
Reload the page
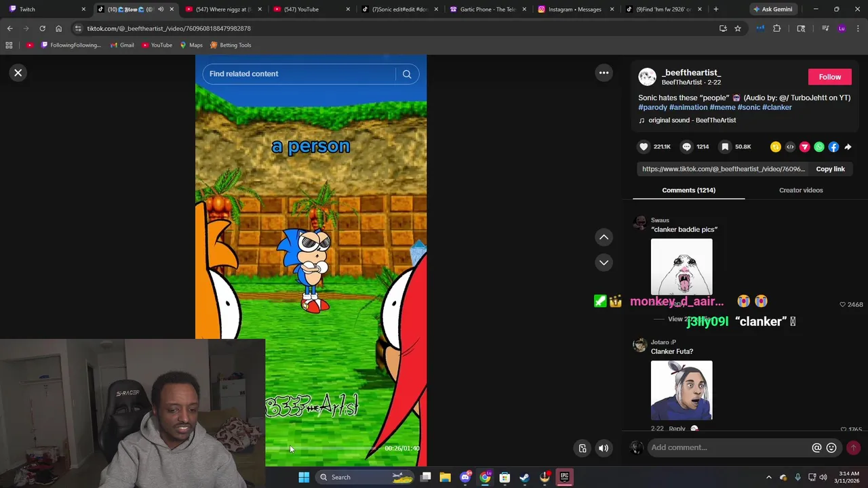(42, 28)
